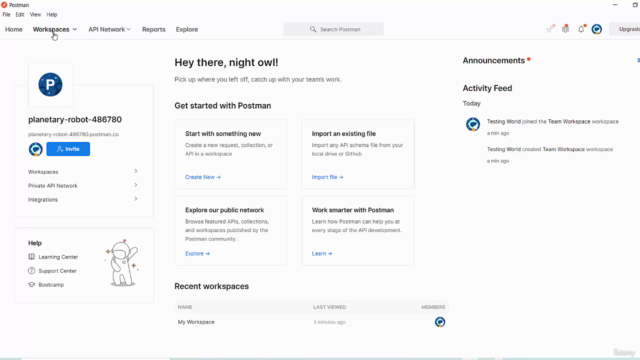This screenshot has width=640, height=360.
Task: Click the Announcements heading
Action: (494, 60)
